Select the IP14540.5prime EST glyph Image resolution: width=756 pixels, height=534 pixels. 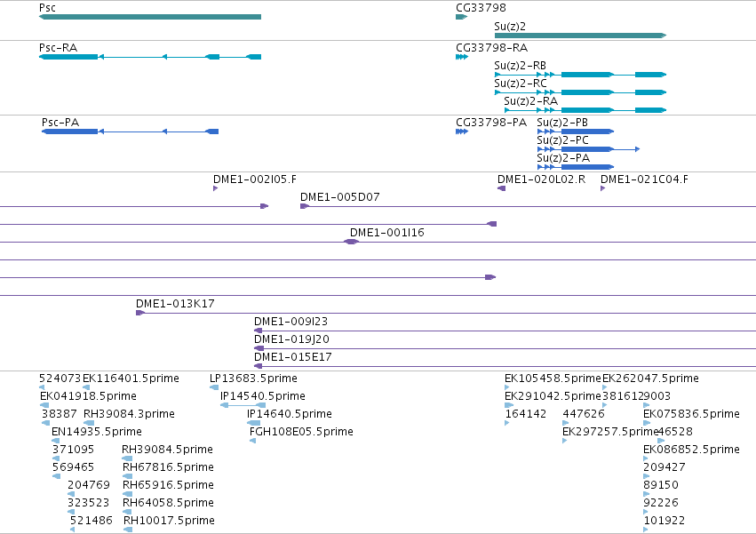pos(243,405)
